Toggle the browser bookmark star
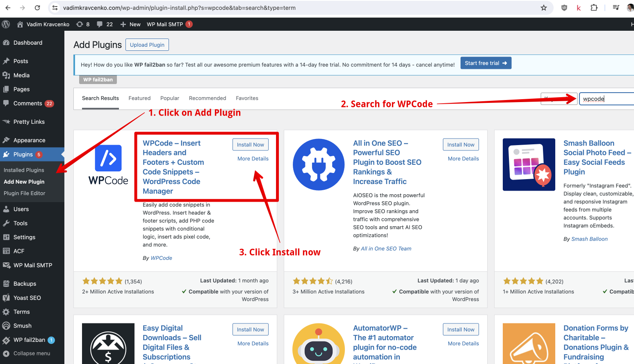Screen dimensions: 634x364 [x=543, y=7]
